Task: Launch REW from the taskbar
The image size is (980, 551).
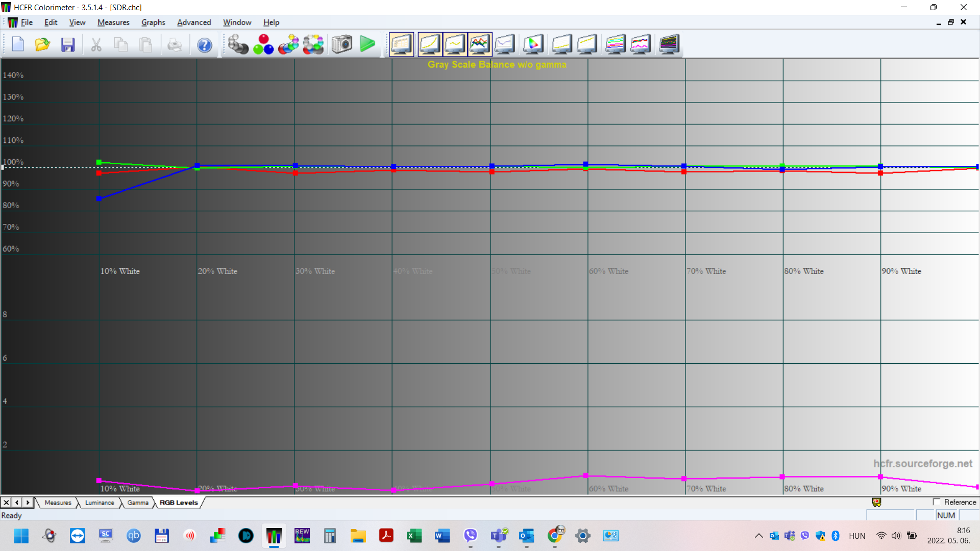Action: [302, 536]
